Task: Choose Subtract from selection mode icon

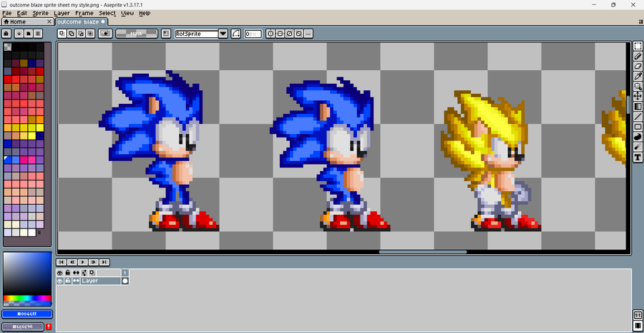Action: 80,34
